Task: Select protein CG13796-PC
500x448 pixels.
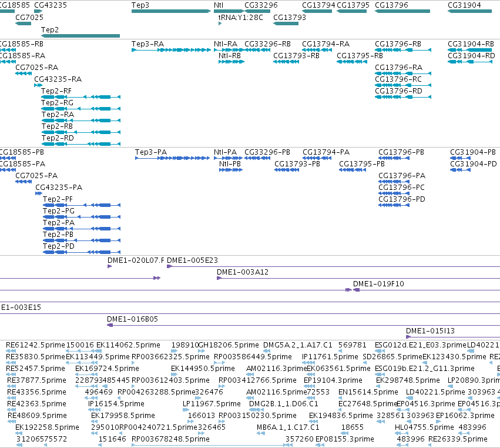Action: coord(401,188)
